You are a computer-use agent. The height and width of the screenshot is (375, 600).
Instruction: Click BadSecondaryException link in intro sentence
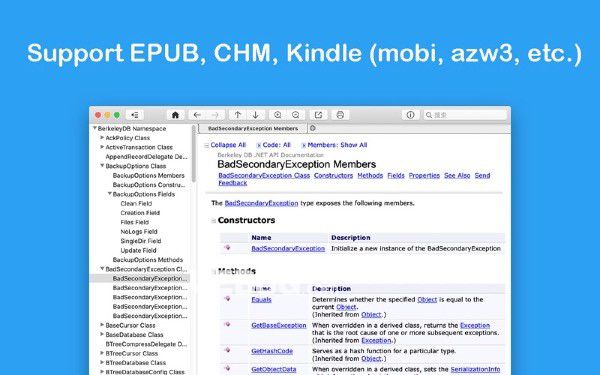pyautogui.click(x=261, y=203)
